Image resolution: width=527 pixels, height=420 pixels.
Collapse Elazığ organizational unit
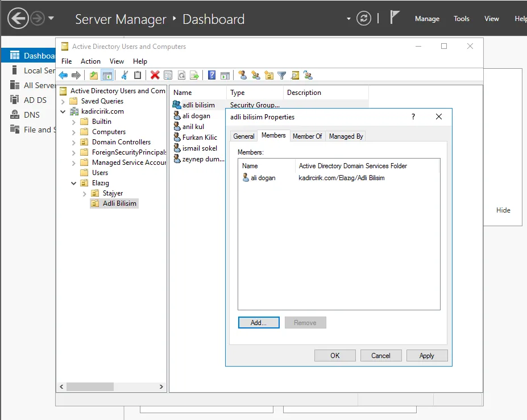click(x=73, y=183)
